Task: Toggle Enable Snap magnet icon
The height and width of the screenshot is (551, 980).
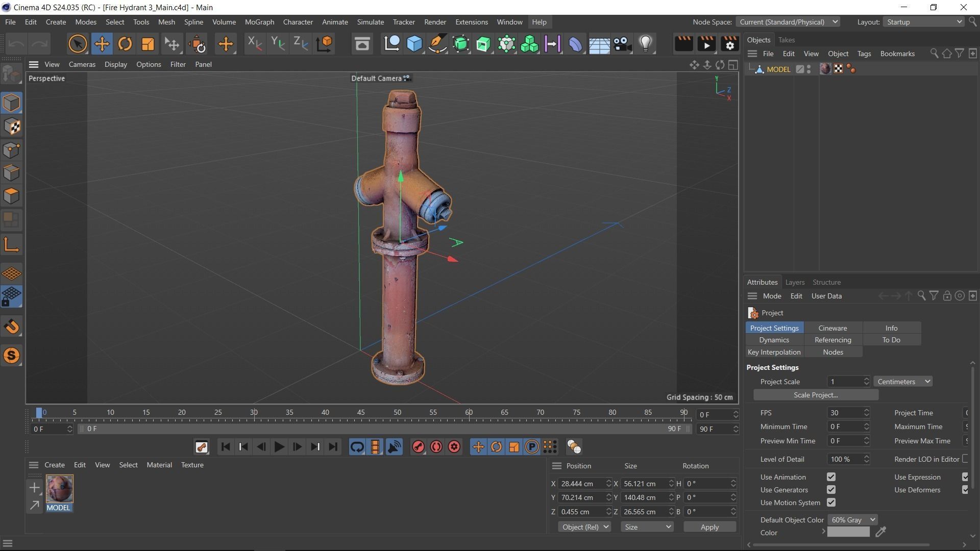Action: click(11, 327)
